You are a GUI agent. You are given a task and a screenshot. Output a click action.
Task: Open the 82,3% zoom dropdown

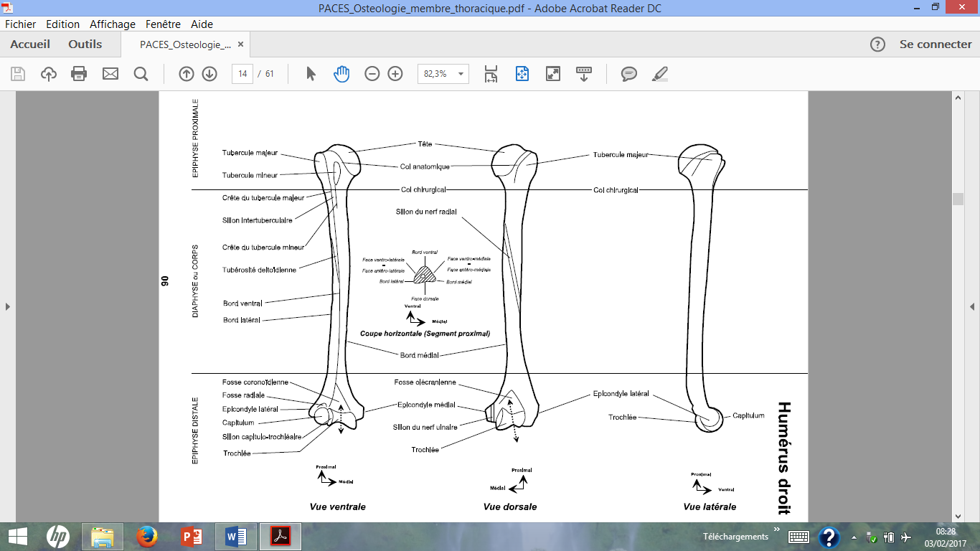(460, 74)
